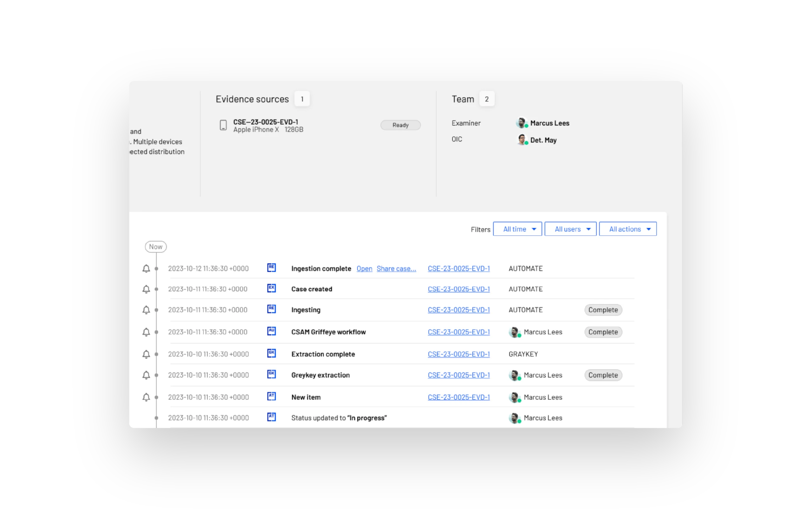The width and height of the screenshot is (812, 509).
Task: Expand the All users filter dropdown
Action: (x=570, y=229)
